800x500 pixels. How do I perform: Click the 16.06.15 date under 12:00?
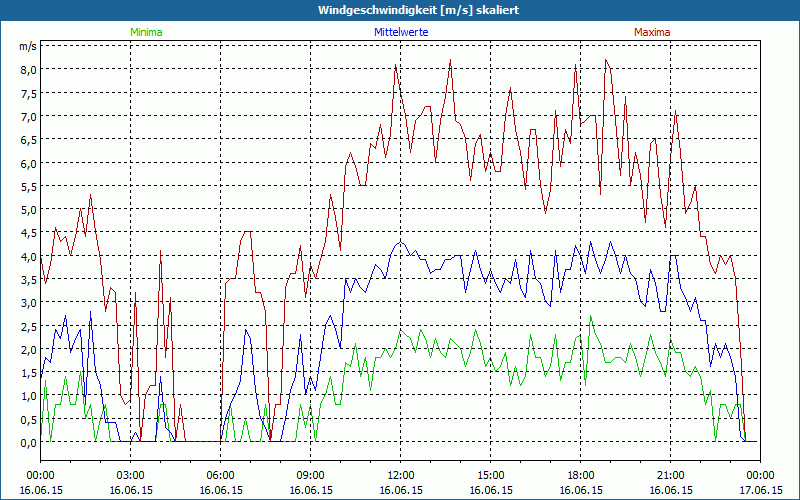(x=401, y=490)
